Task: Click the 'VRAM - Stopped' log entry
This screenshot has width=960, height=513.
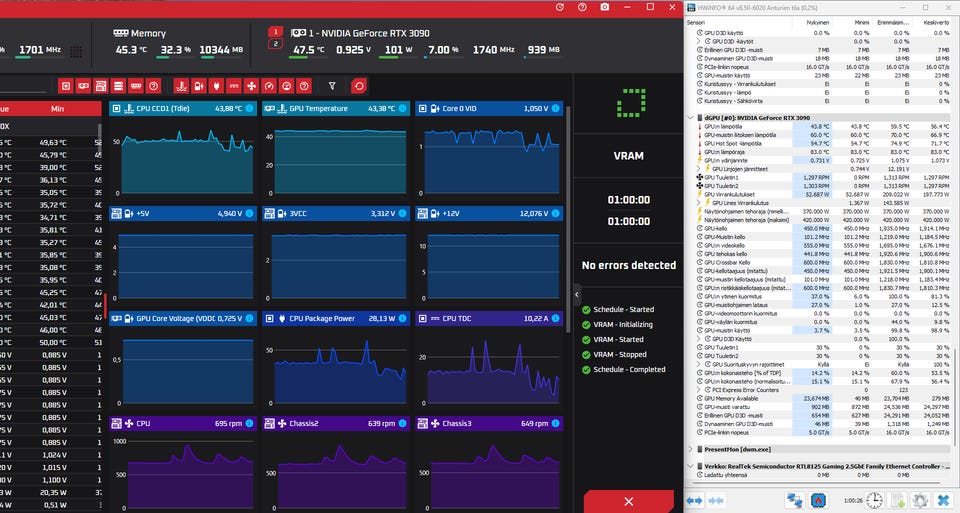Action: coord(620,354)
